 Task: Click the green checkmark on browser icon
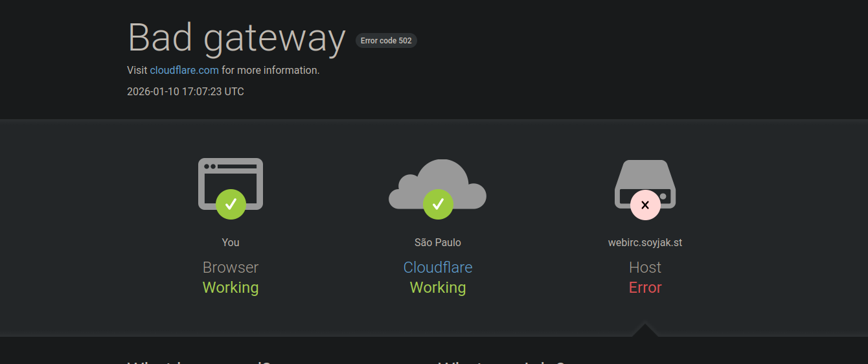click(x=231, y=205)
